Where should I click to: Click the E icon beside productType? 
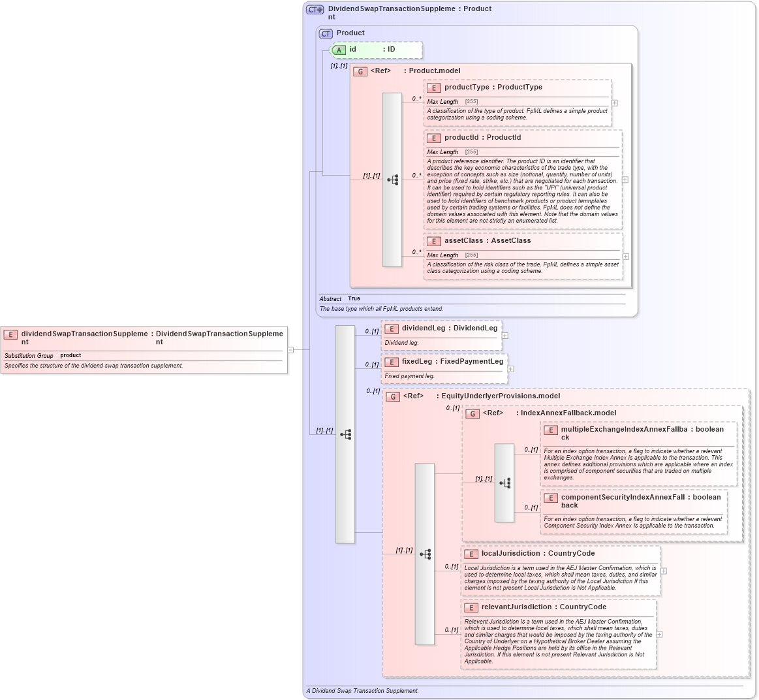pos(434,87)
